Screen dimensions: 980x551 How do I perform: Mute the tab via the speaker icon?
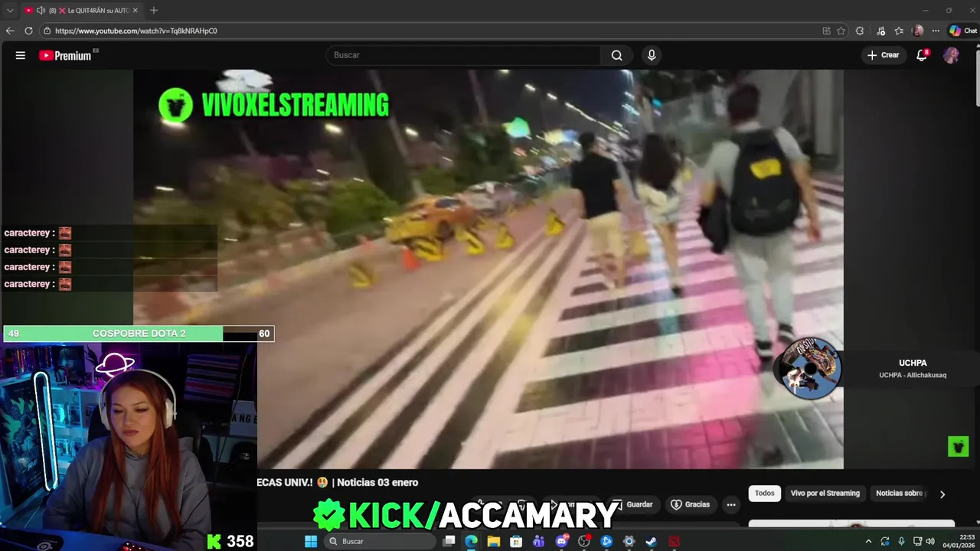pos(41,11)
